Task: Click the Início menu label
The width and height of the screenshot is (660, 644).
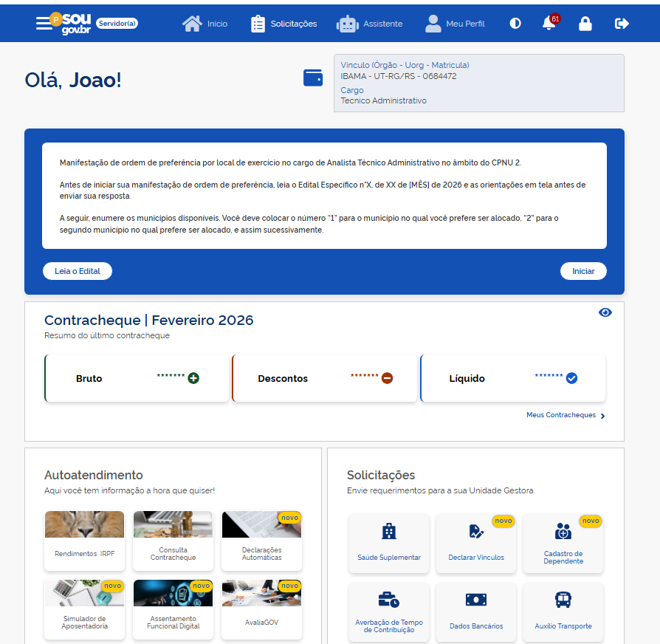Action: click(x=217, y=24)
